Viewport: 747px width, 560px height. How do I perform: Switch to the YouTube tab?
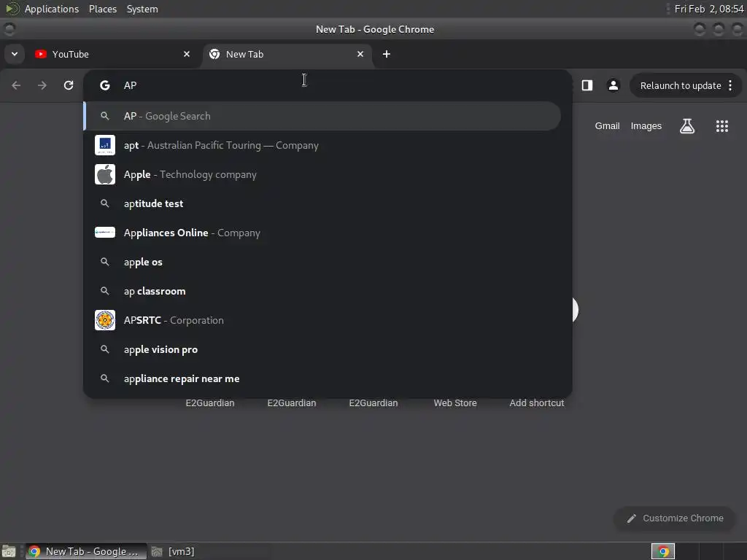coord(113,54)
